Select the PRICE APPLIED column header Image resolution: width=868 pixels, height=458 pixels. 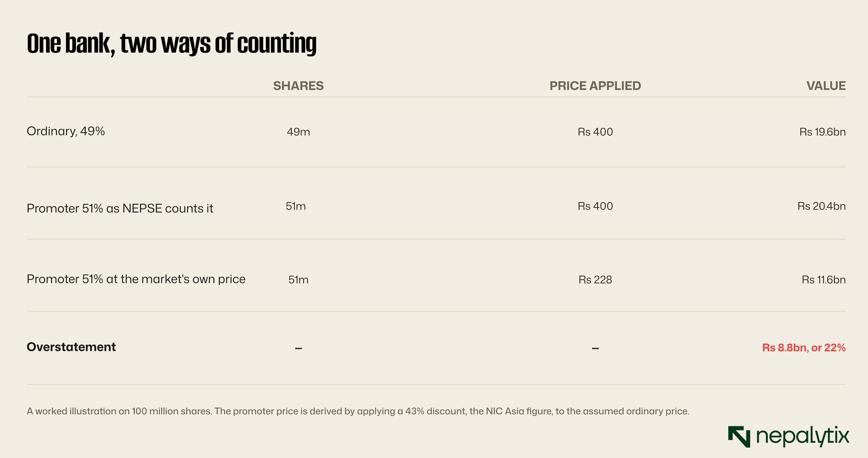pos(595,86)
